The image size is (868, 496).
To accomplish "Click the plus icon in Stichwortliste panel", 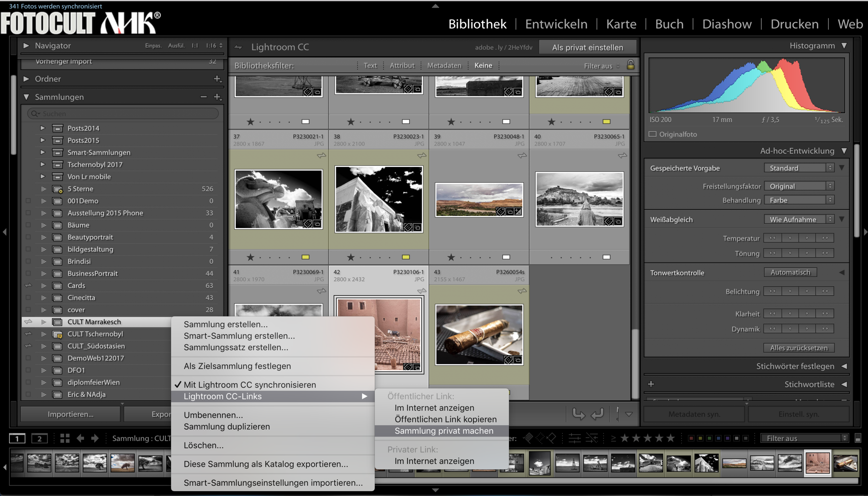I will 651,384.
